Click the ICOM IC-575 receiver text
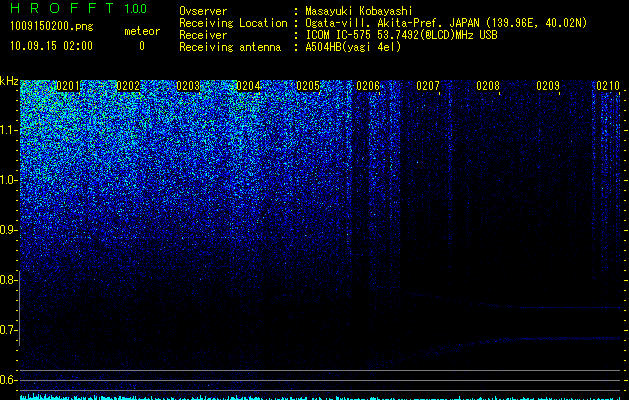 [x=401, y=35]
